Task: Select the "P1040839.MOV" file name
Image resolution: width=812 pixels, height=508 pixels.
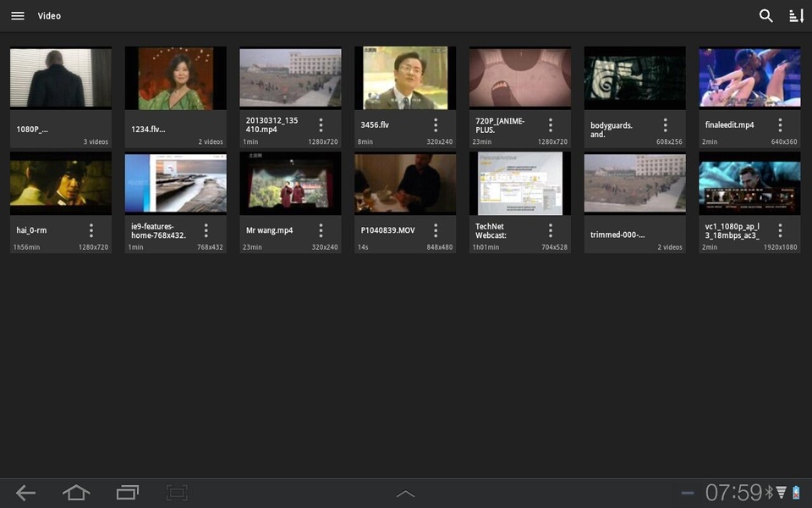Action: point(388,230)
